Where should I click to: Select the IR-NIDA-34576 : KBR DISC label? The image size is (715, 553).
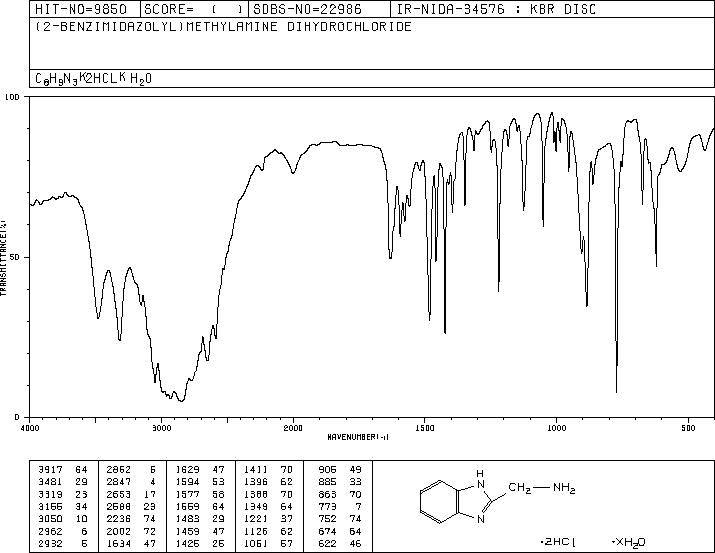click(496, 9)
